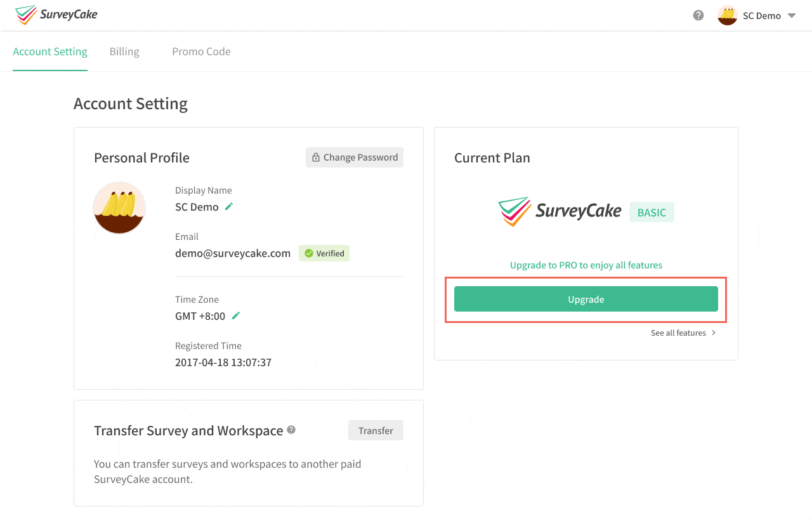The width and height of the screenshot is (812, 521).
Task: Click the green checkmark inside the Verified badge
Action: [x=310, y=253]
